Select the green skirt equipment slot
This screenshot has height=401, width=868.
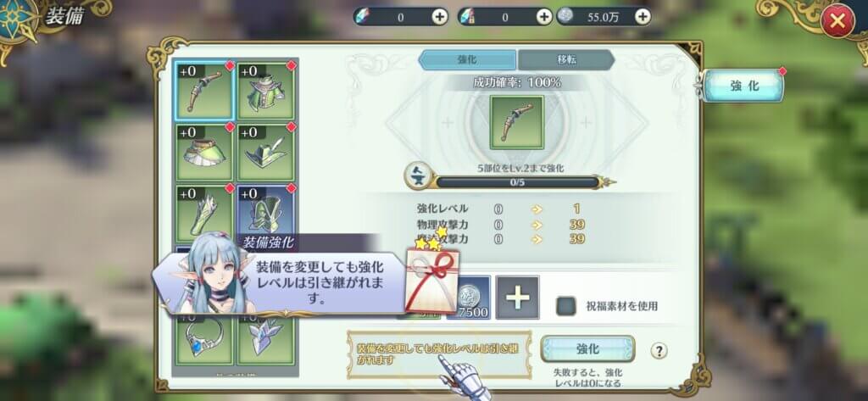204,153
